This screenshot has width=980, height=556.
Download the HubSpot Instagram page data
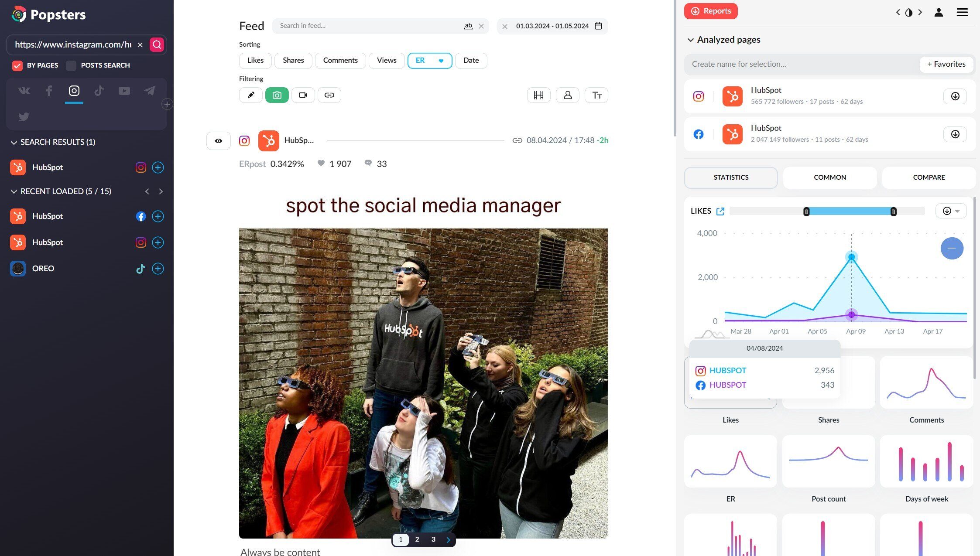click(955, 96)
